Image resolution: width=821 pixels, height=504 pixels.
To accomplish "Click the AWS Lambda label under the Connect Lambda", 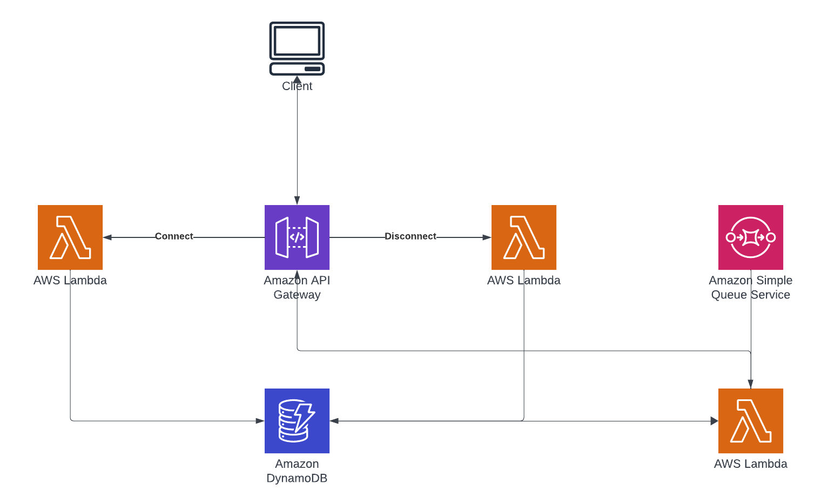I will [x=70, y=281].
